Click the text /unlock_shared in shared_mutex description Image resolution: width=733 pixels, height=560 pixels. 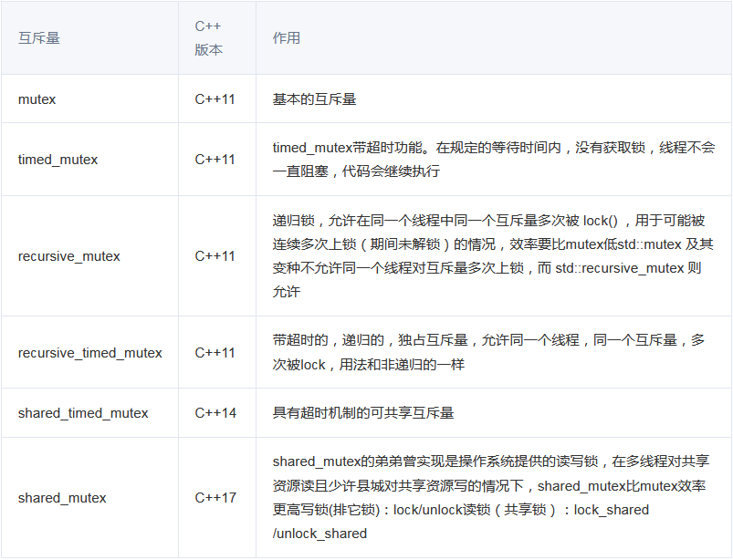[318, 533]
